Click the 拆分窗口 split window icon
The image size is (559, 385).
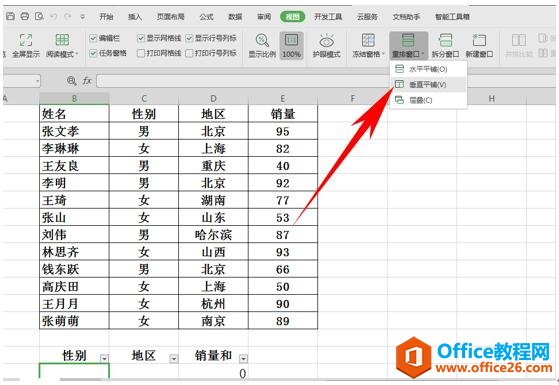pyautogui.click(x=445, y=40)
